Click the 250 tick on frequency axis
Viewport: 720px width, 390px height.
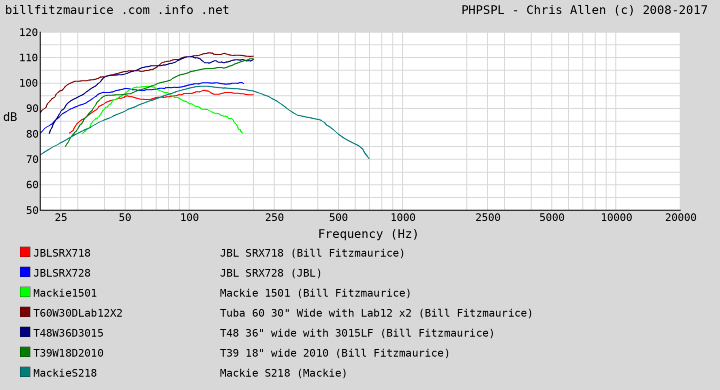coord(275,217)
